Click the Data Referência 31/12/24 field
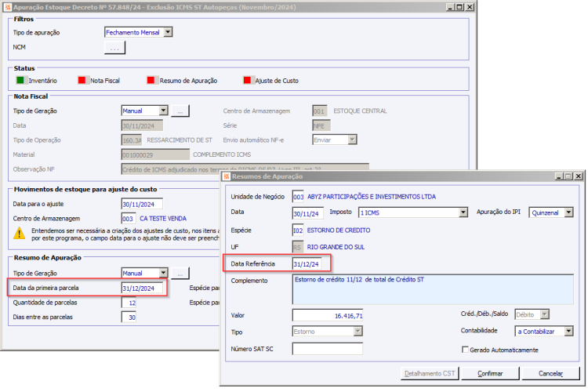The height and width of the screenshot is (392, 588). pyautogui.click(x=307, y=264)
